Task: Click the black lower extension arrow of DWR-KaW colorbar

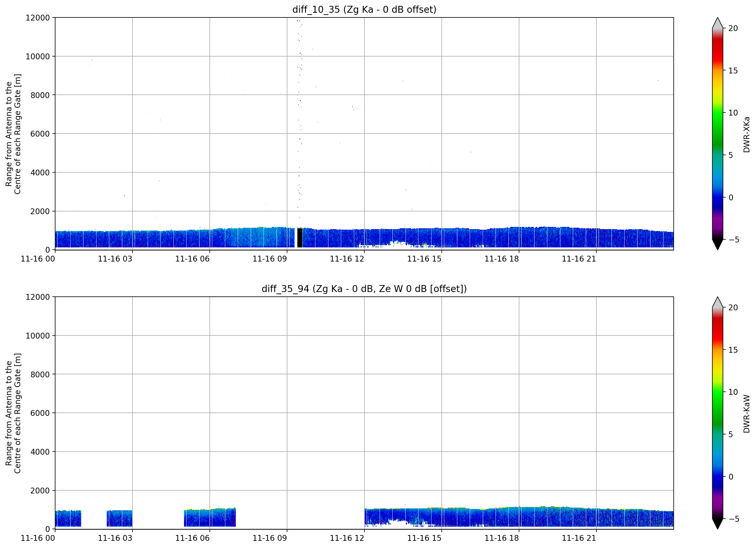Action: 718,524
